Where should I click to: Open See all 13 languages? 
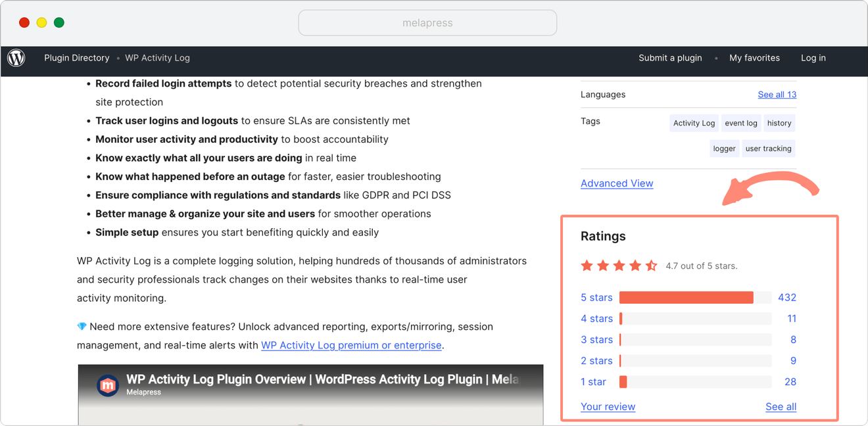pos(777,95)
